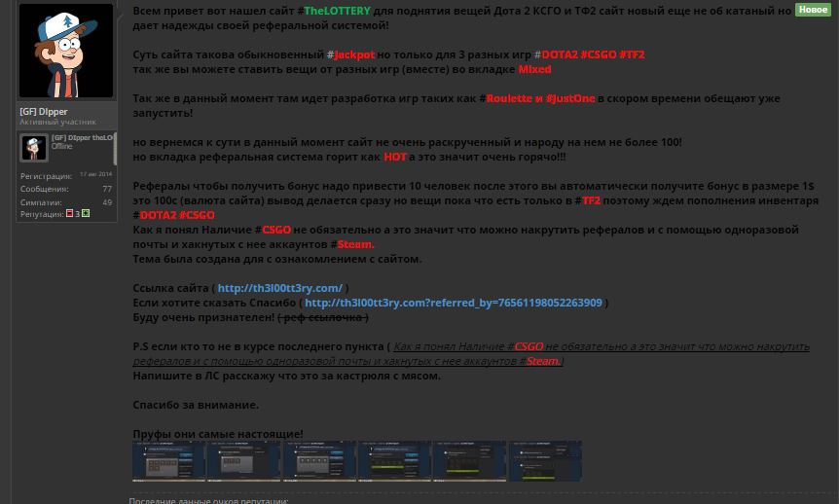The image size is (839, 504).
Task: Click the red 'Mixed' tab name
Action: [x=534, y=69]
